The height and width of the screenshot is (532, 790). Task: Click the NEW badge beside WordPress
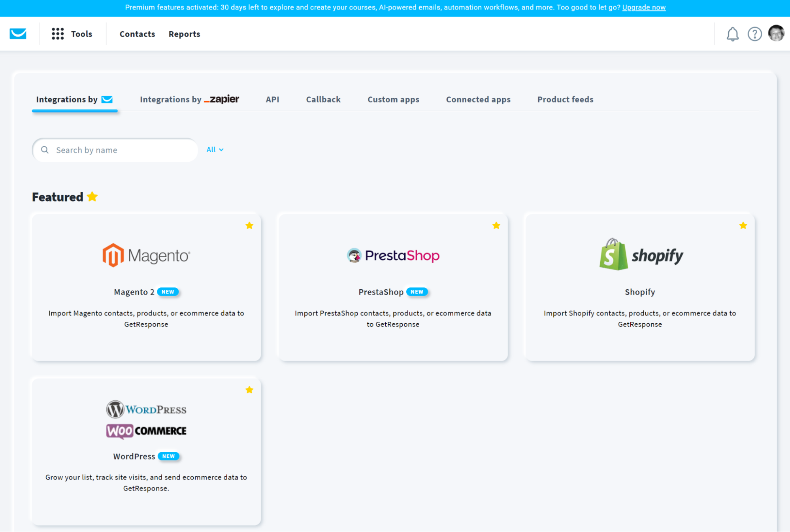coord(168,456)
